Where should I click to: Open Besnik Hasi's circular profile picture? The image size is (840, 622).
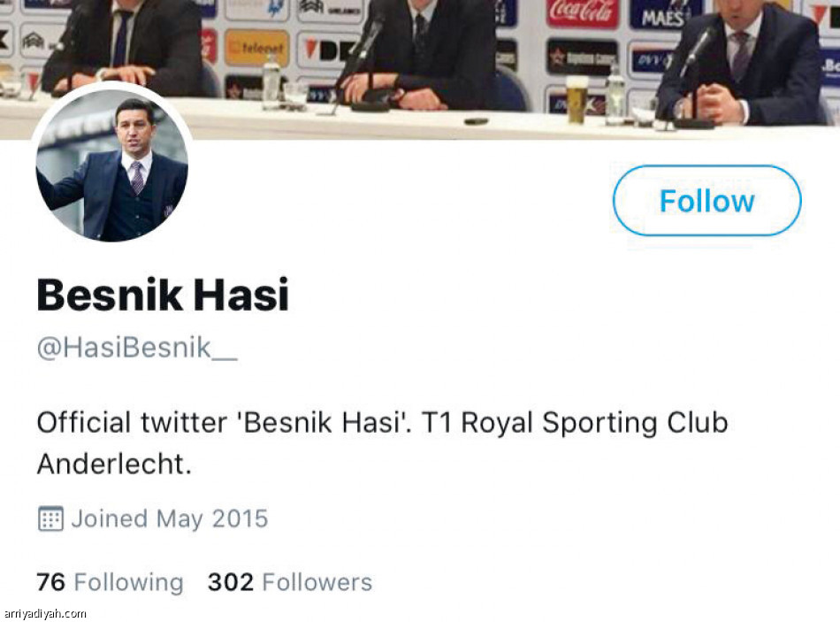[x=112, y=165]
